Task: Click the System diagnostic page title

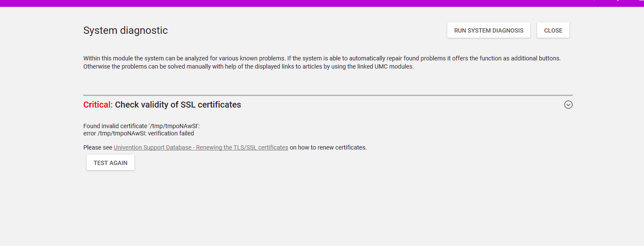Action: [x=125, y=30]
